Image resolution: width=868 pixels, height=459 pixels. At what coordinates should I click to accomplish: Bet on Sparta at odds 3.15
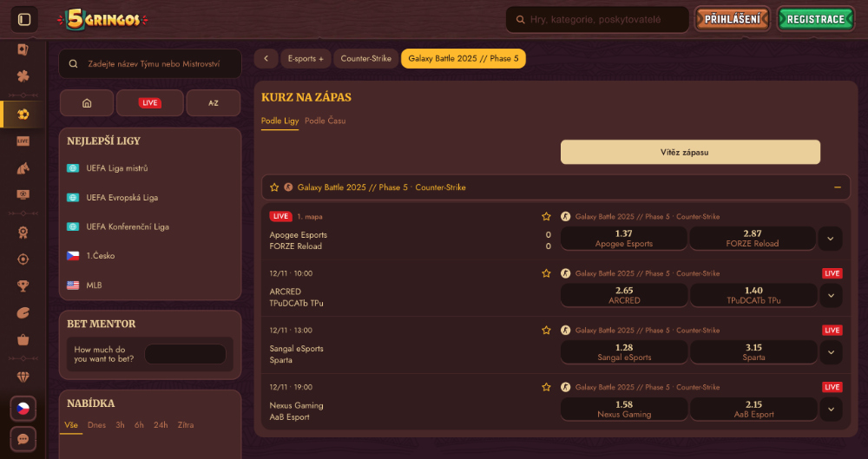click(x=753, y=351)
